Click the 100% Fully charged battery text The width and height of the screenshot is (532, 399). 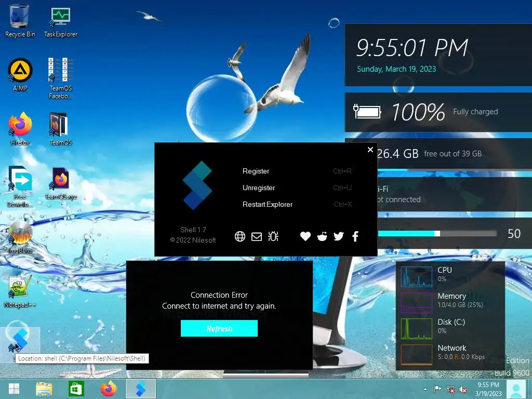pyautogui.click(x=445, y=112)
